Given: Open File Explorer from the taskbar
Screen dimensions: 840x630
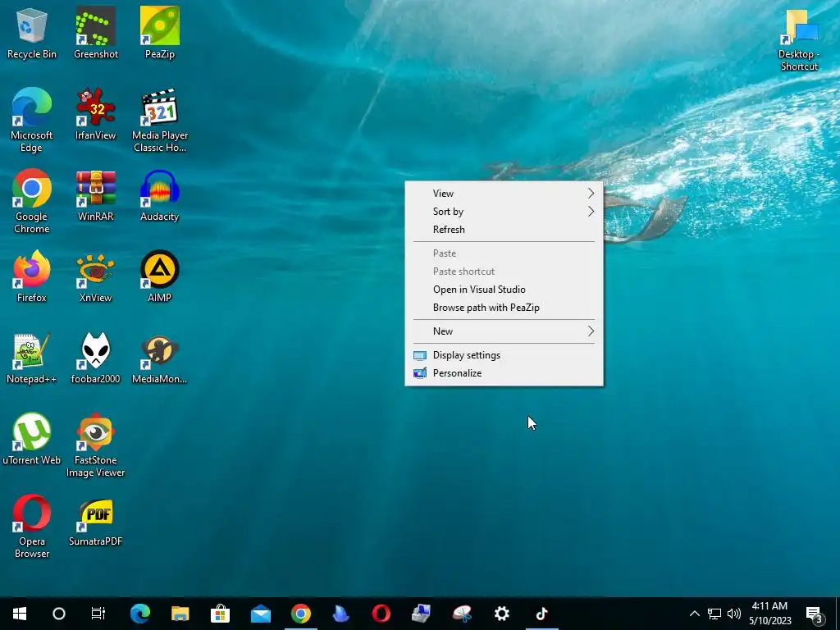Looking at the screenshot, I should click(x=180, y=614).
